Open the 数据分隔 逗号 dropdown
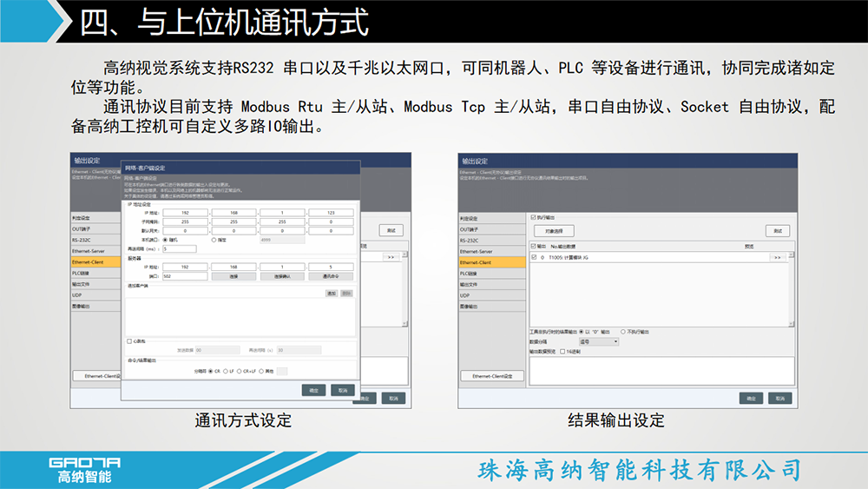 pos(599,342)
